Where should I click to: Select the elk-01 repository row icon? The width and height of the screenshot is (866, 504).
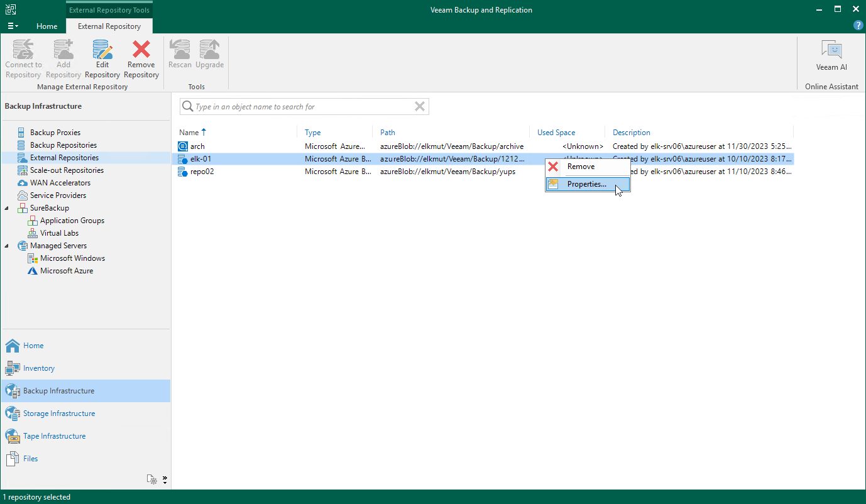click(x=183, y=159)
